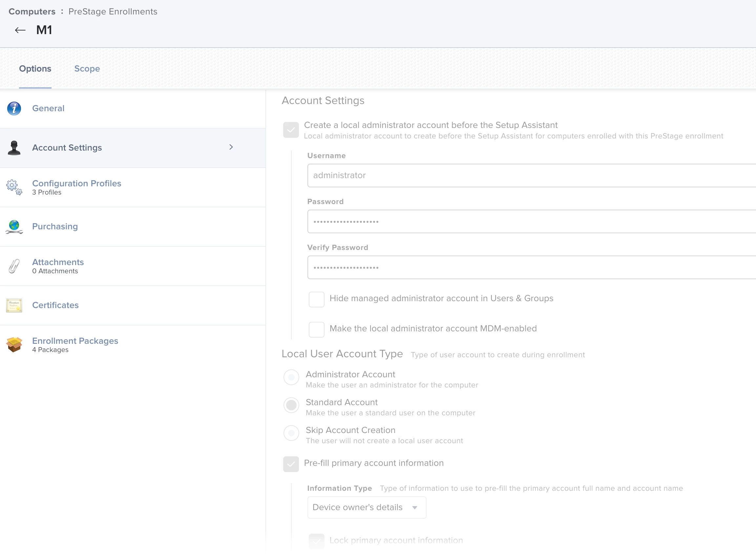Viewport: 756px width, 559px height.
Task: Click the Configuration Profiles gears icon
Action: pos(14,187)
